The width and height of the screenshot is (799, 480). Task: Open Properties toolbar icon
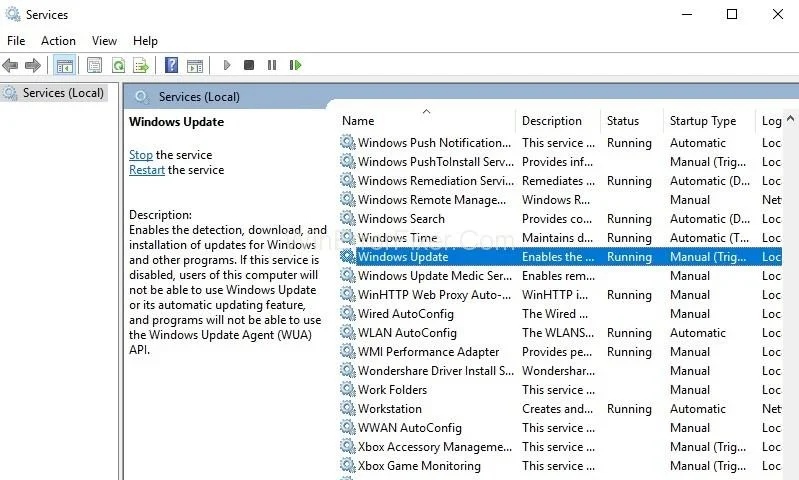(x=94, y=65)
